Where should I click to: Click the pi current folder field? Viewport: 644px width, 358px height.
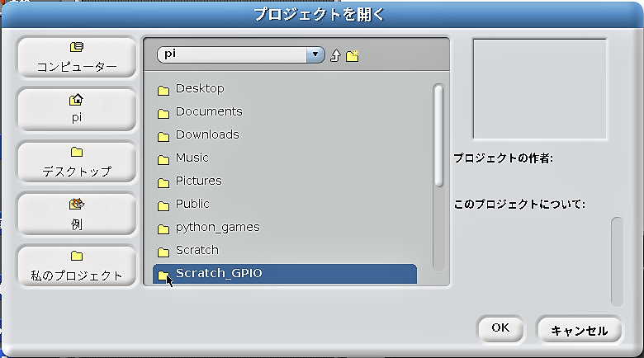pos(232,54)
